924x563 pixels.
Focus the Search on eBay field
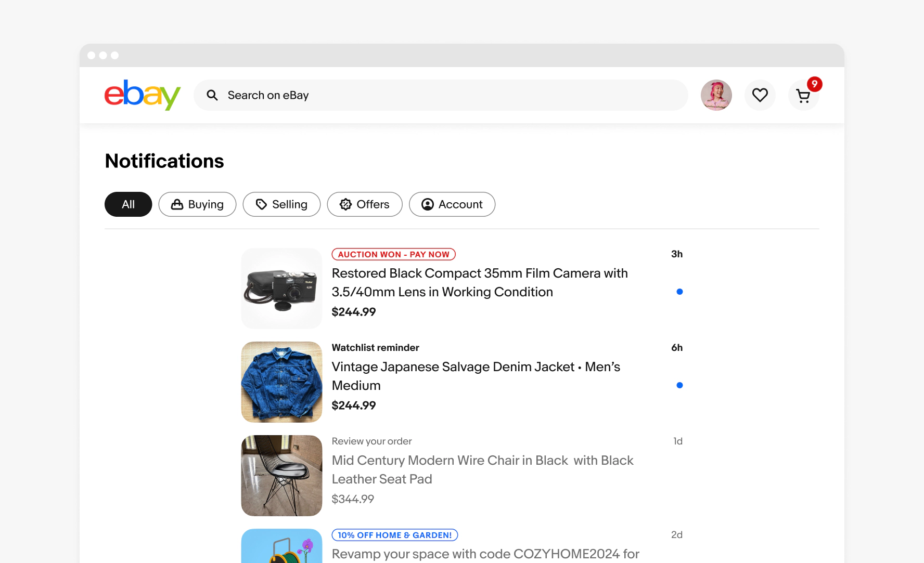point(441,95)
